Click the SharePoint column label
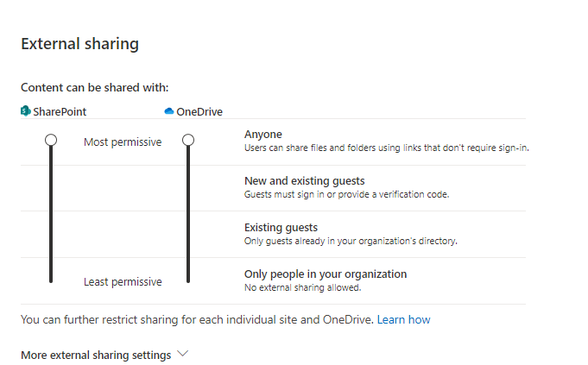588x365 pixels. pyautogui.click(x=60, y=111)
